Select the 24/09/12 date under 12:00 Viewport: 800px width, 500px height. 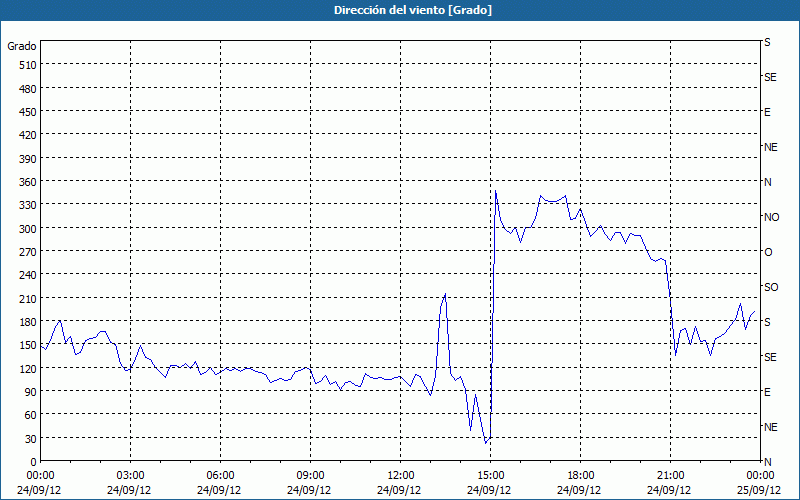click(x=401, y=490)
